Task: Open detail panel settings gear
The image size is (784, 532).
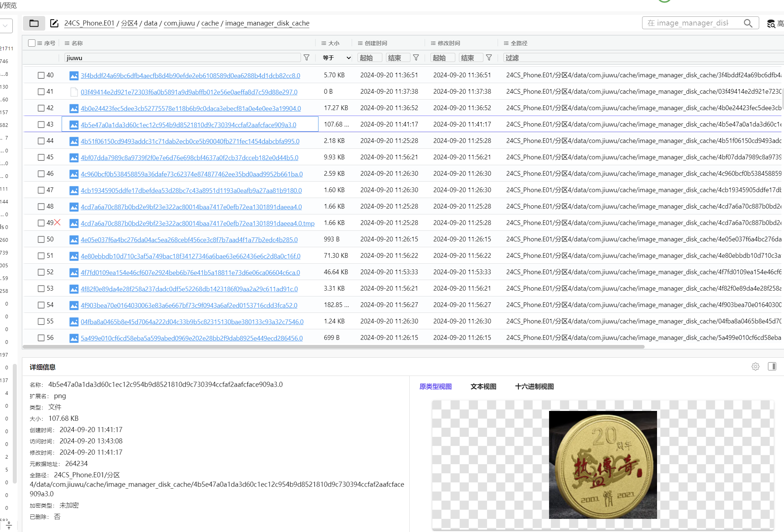Action: coord(756,366)
